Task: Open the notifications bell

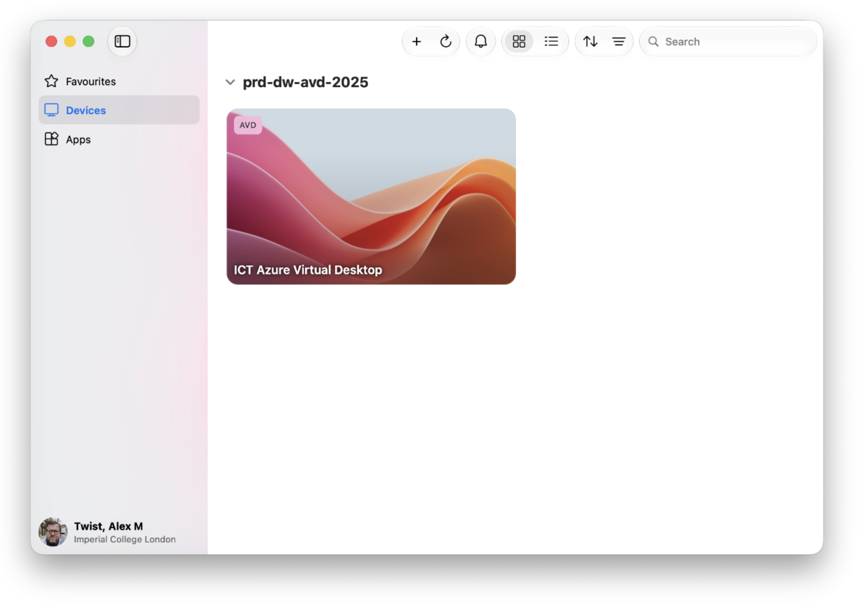Action: click(481, 41)
